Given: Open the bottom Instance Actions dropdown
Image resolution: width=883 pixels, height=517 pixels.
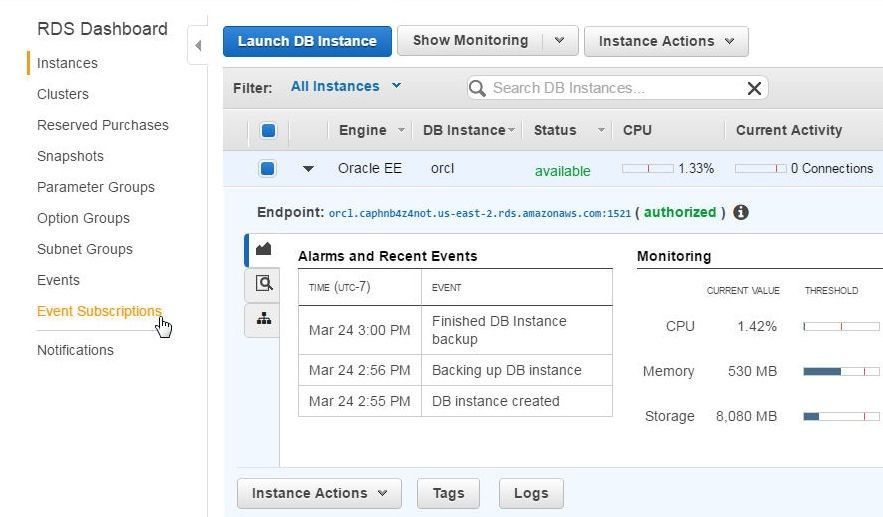Looking at the screenshot, I should coord(319,493).
